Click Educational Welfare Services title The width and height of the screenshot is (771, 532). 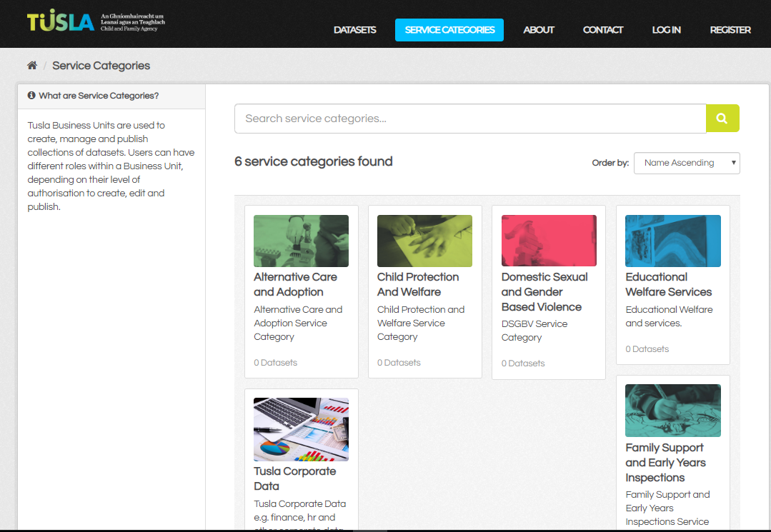coord(668,284)
